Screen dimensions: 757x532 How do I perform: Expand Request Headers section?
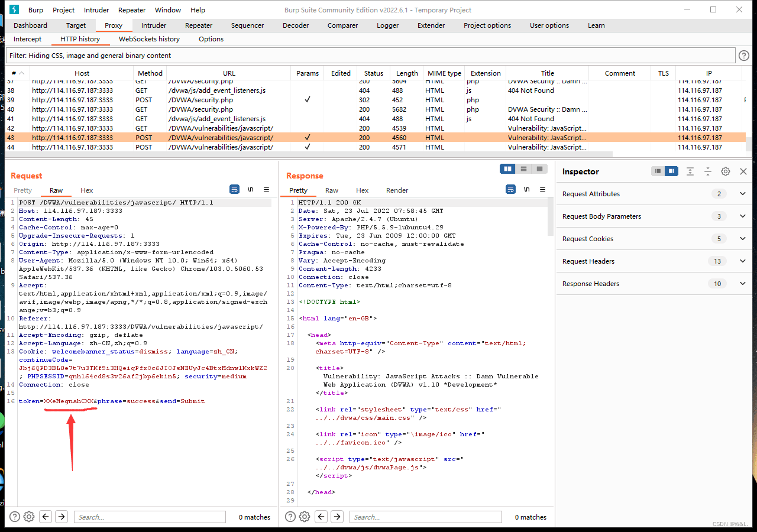[743, 261]
